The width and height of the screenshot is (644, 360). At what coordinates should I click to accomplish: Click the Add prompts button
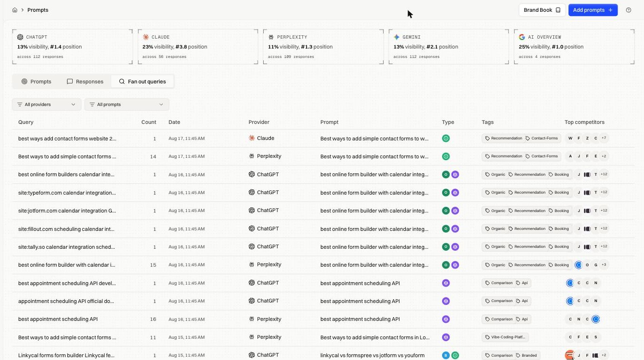tap(593, 10)
